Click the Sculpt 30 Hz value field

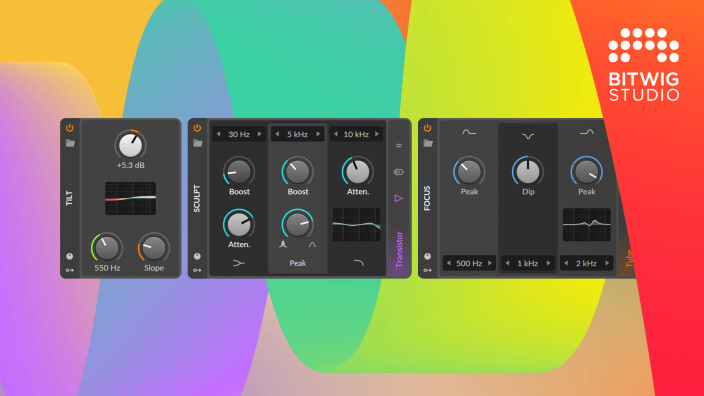239,134
